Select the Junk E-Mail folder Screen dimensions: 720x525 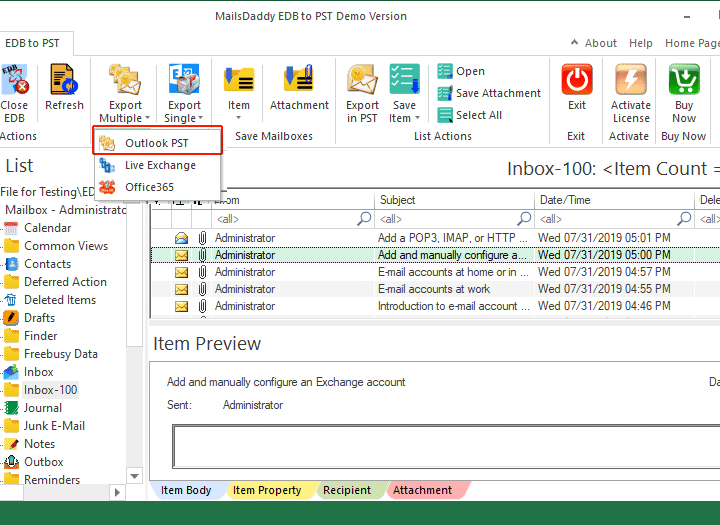click(54, 426)
